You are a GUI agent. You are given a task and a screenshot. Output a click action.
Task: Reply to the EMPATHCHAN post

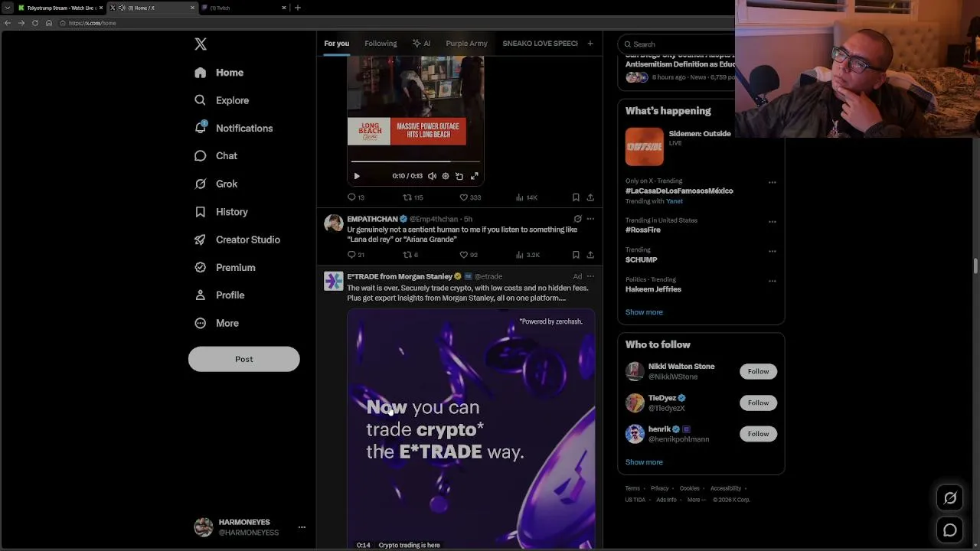coord(356,255)
